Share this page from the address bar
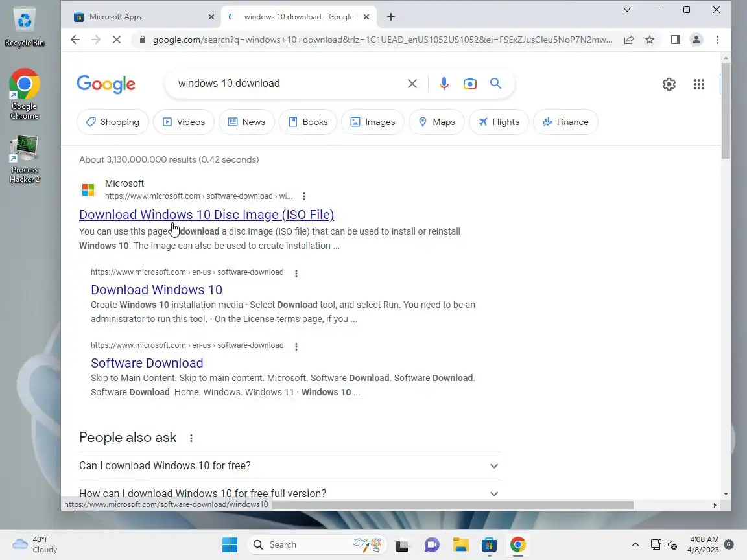 tap(629, 40)
